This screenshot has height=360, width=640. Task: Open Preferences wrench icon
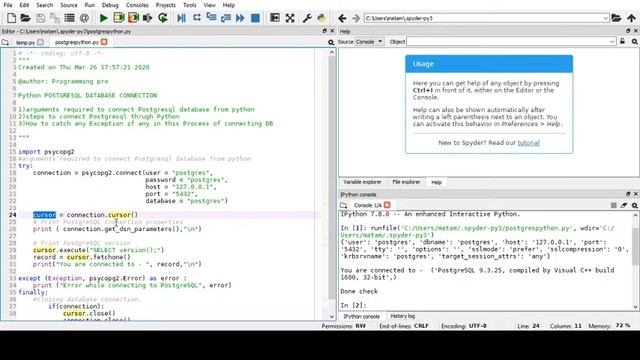307,18
